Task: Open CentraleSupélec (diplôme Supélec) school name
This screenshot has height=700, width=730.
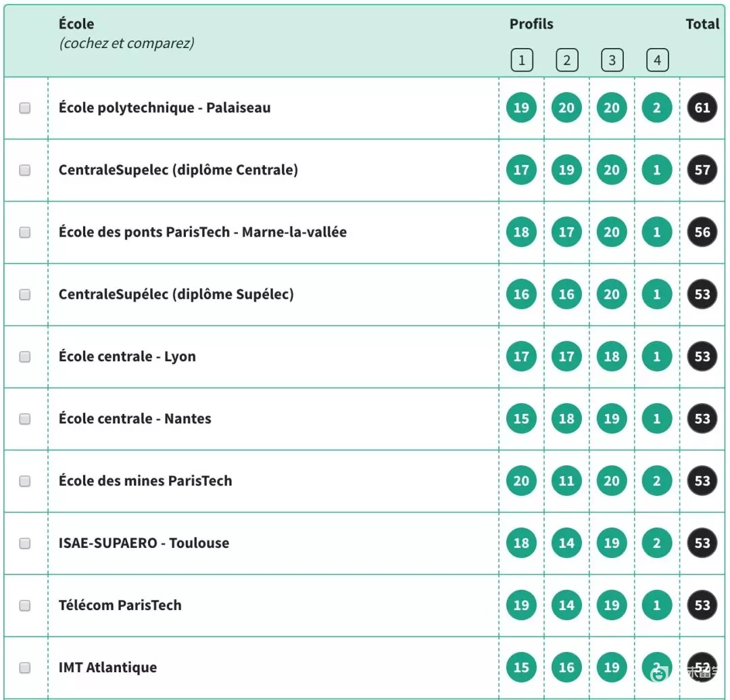Action: click(176, 294)
